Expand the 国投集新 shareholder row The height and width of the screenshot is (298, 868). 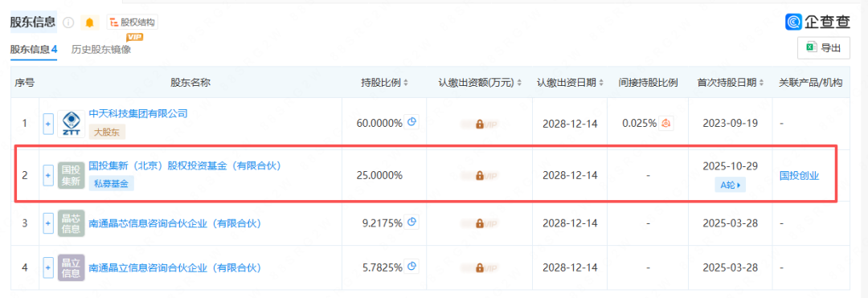tap(48, 175)
